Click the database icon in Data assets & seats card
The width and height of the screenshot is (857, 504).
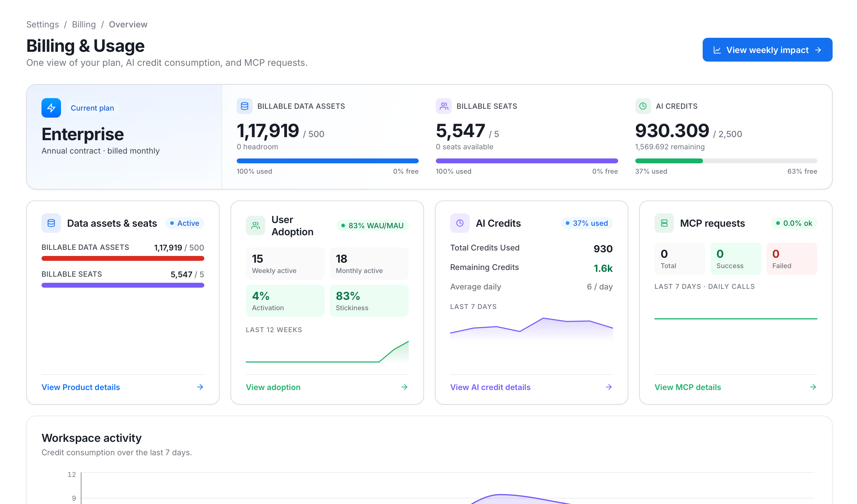[51, 223]
